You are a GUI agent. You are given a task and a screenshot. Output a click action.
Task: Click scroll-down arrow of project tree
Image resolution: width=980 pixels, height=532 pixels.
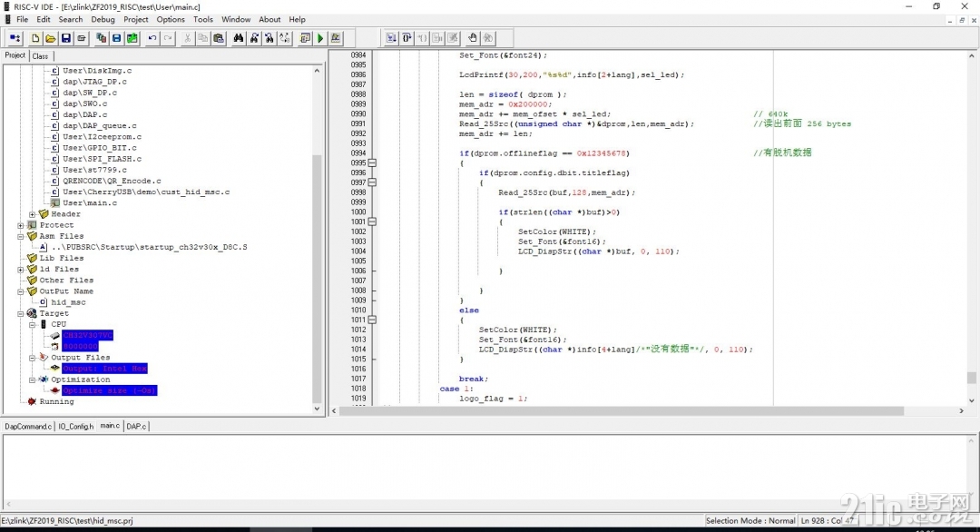click(x=317, y=409)
